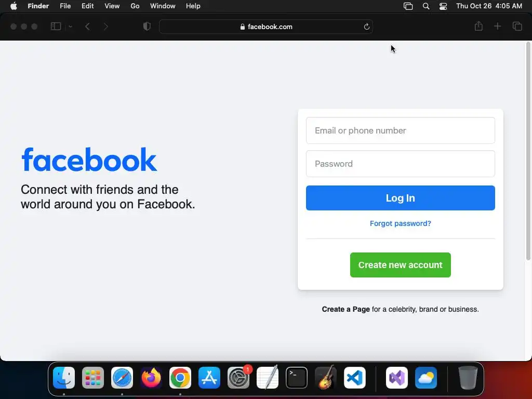Open Google Chrome from the Dock

coord(180,378)
